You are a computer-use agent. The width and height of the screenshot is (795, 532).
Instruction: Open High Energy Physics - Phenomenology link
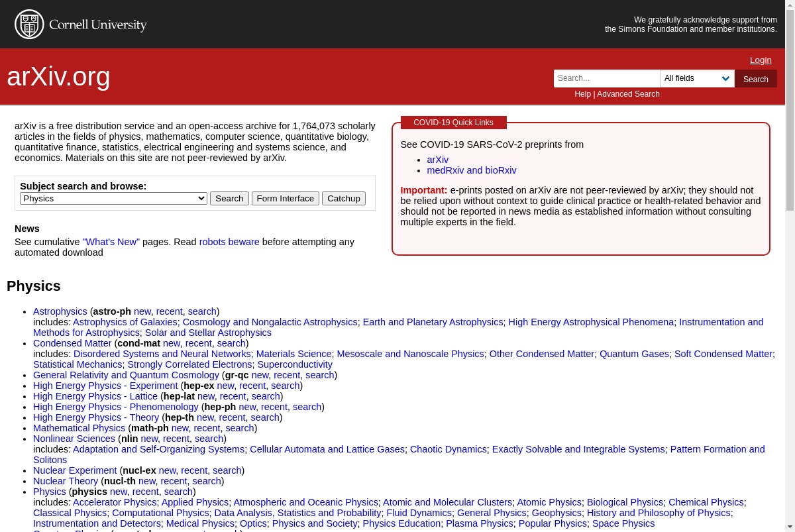(116, 407)
